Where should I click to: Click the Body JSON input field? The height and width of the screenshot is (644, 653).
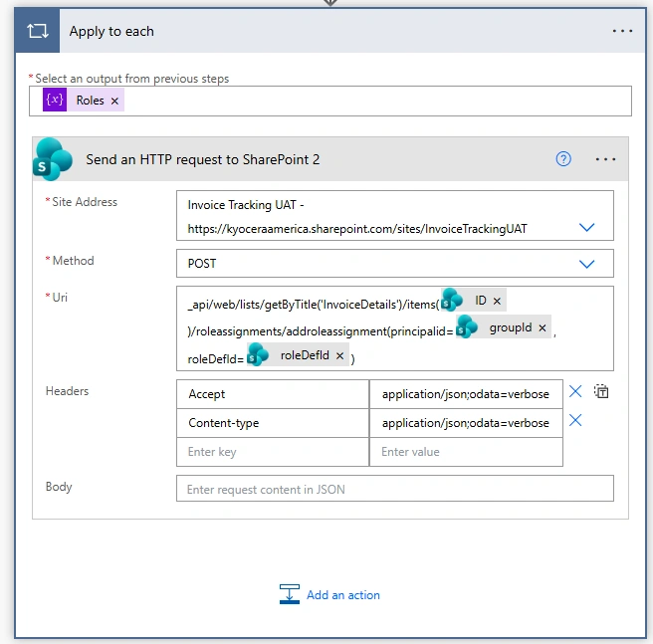pos(395,489)
